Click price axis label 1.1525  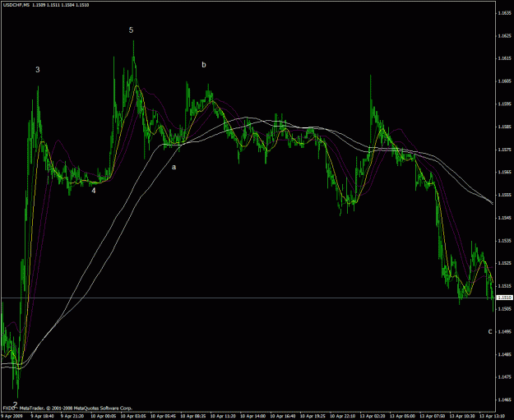(504, 263)
